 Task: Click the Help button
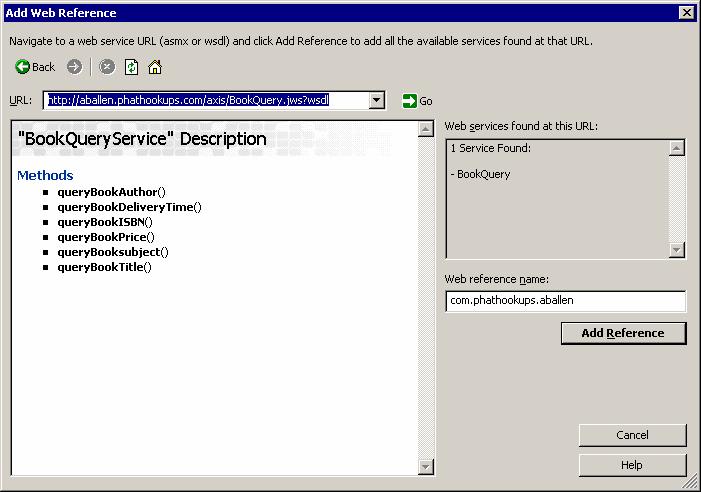click(x=632, y=466)
